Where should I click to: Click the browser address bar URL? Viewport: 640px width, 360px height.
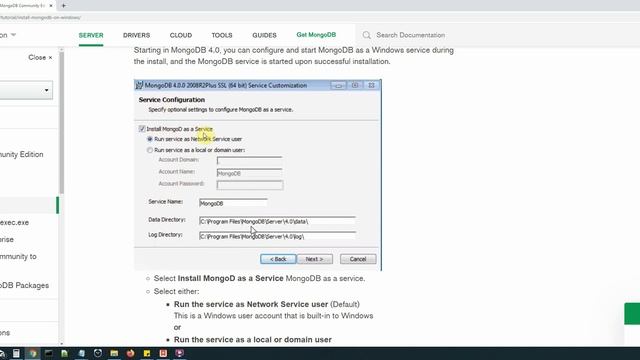[x=41, y=18]
